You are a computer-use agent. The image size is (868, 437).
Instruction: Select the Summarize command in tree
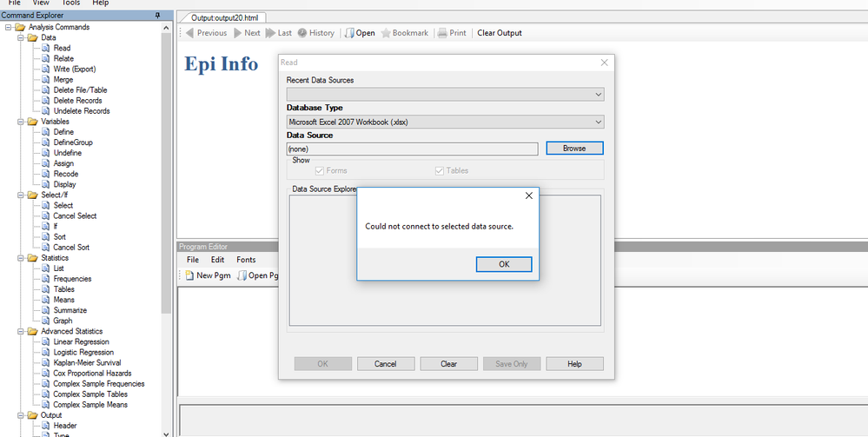click(x=70, y=310)
